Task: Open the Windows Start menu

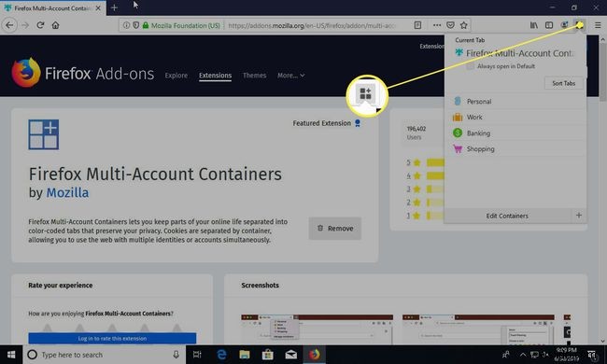Action: (11, 355)
